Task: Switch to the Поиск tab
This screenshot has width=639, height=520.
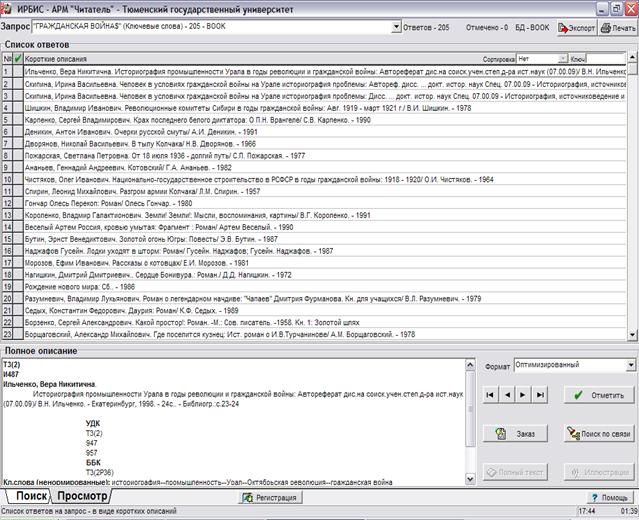Action: [30, 496]
